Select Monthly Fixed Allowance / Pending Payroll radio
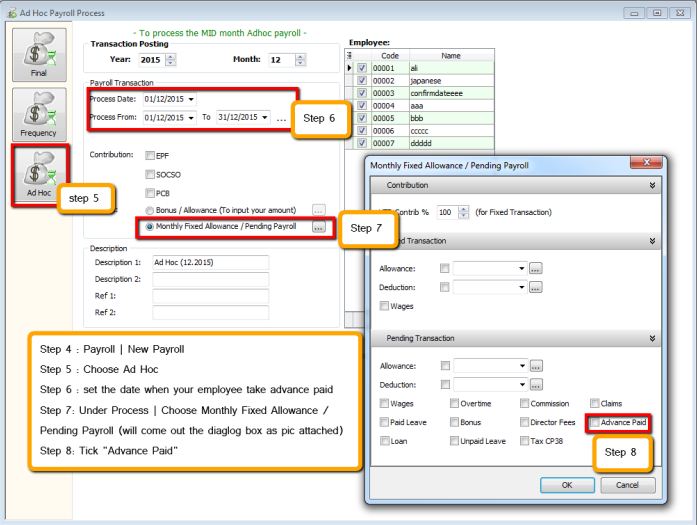Image resolution: width=697 pixels, height=525 pixels. click(150, 227)
